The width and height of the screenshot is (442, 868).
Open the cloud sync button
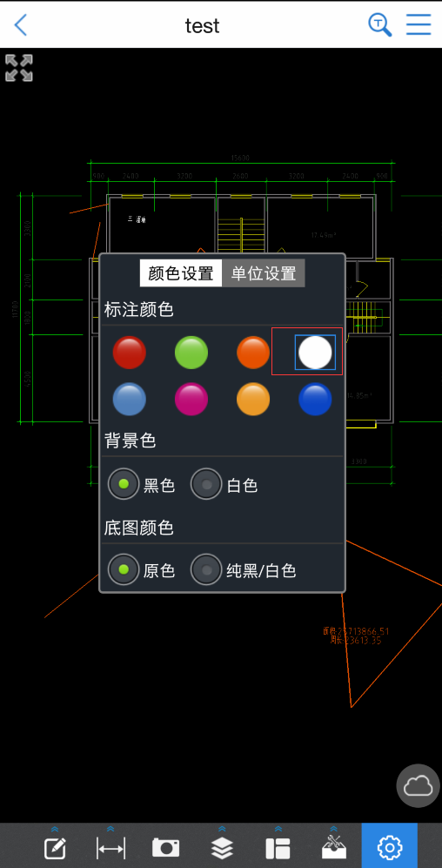[419, 785]
